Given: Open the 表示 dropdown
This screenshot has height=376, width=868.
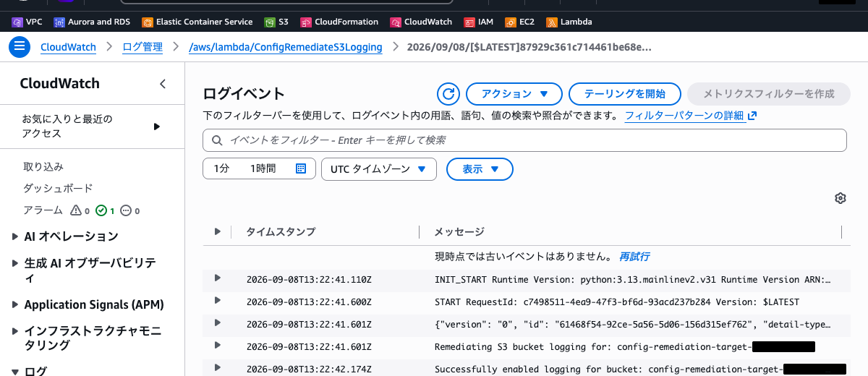Looking at the screenshot, I should (x=480, y=168).
